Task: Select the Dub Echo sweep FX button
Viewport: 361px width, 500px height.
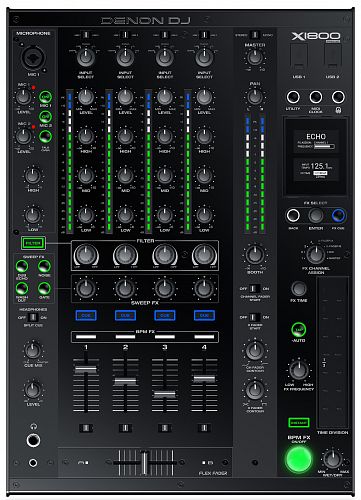Action: click(x=22, y=266)
